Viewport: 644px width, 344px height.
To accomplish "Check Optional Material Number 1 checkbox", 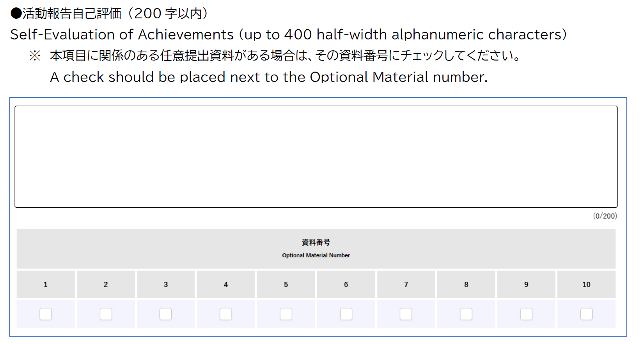I will [45, 314].
